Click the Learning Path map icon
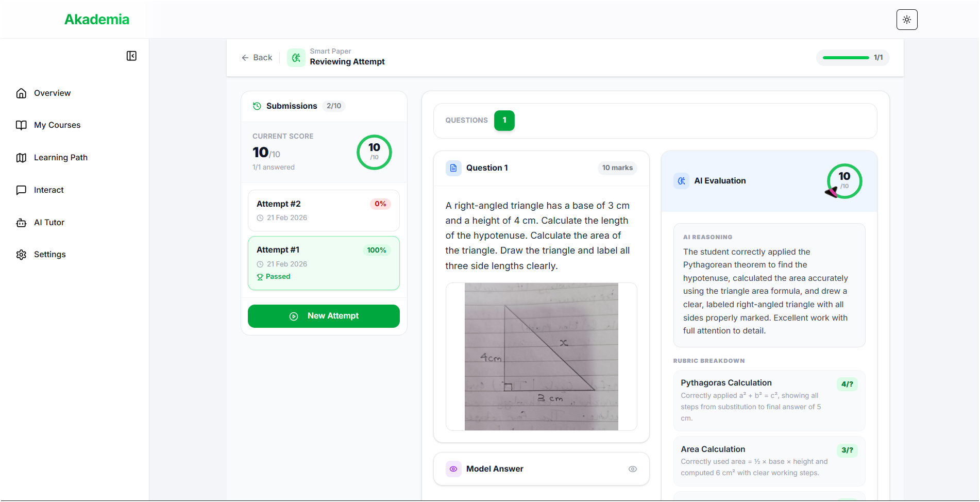980x502 pixels. [21, 158]
